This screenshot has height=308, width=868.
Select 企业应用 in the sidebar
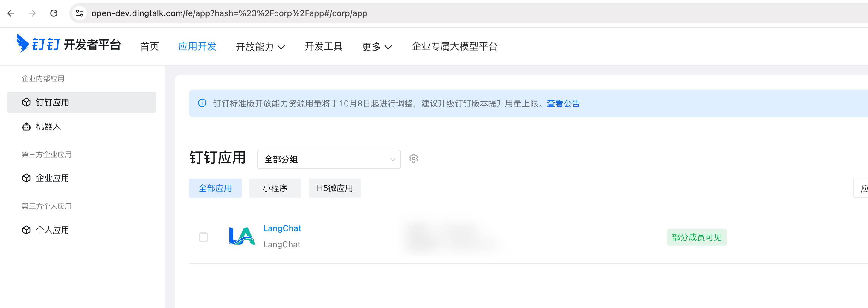[x=52, y=178]
